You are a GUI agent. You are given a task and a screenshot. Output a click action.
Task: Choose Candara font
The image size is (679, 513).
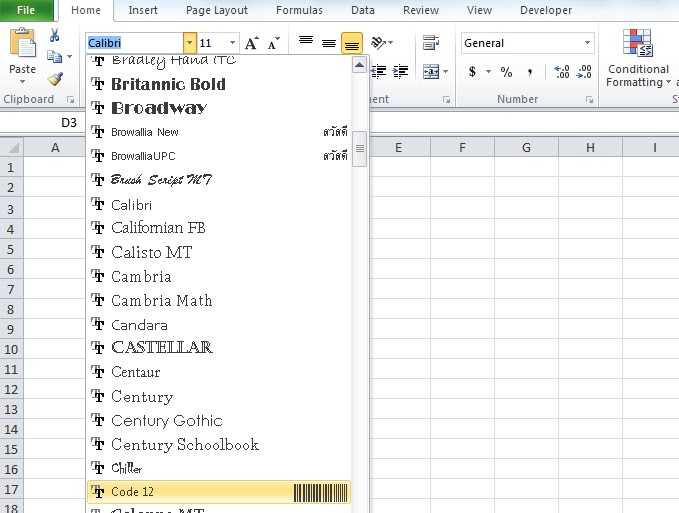click(219, 325)
